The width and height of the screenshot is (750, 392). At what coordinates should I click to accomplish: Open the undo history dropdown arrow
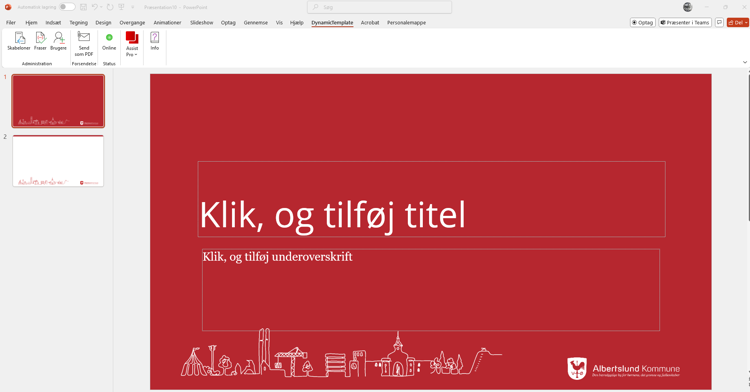click(x=101, y=7)
